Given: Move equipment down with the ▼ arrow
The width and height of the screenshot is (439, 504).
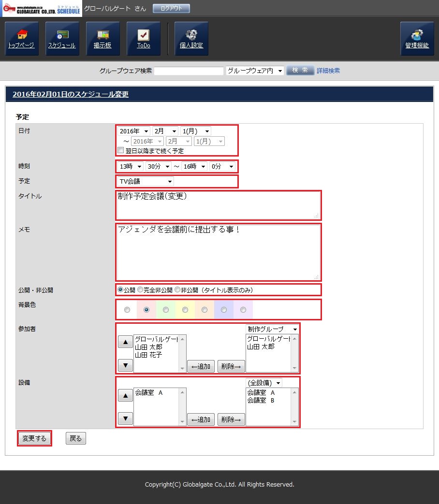Looking at the screenshot, I should click(x=125, y=418).
